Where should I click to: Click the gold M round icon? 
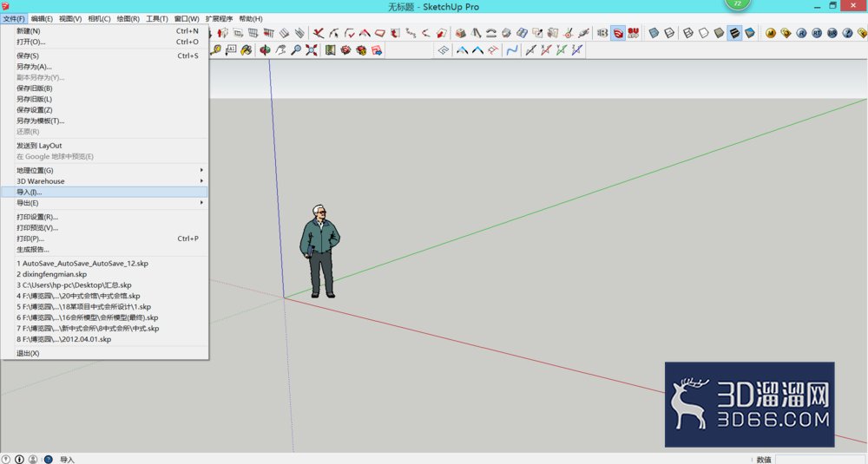pyautogui.click(x=771, y=33)
